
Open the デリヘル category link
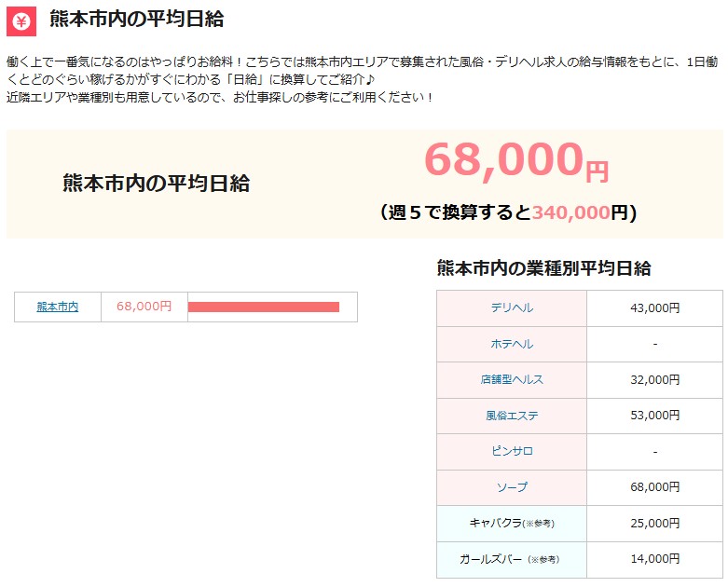pyautogui.click(x=512, y=307)
